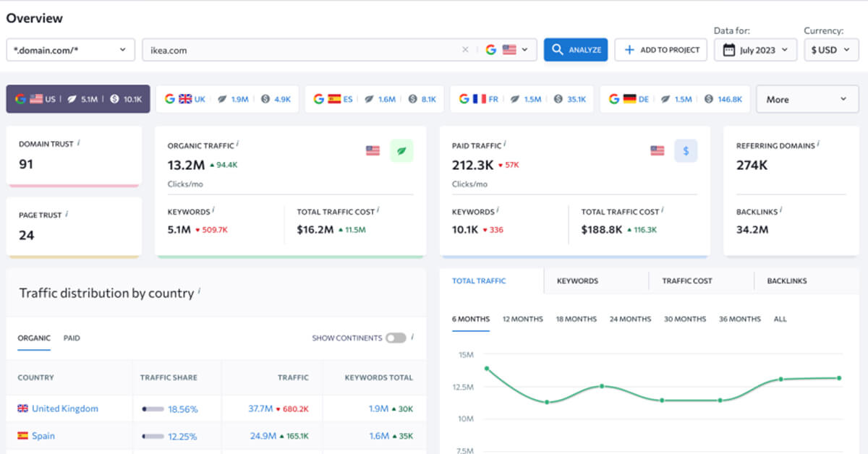Open the Google US search engine dropdown
Viewport: 868px width, 454px height.
pos(506,50)
